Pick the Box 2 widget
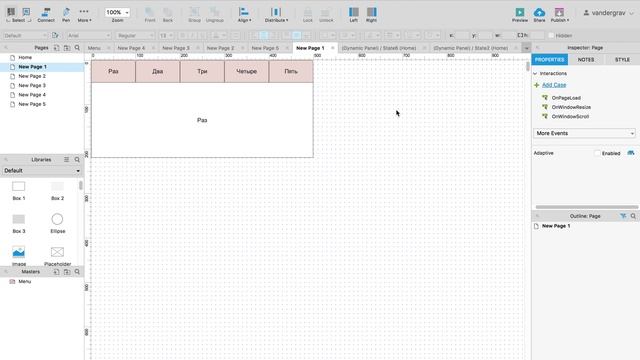 (58, 191)
